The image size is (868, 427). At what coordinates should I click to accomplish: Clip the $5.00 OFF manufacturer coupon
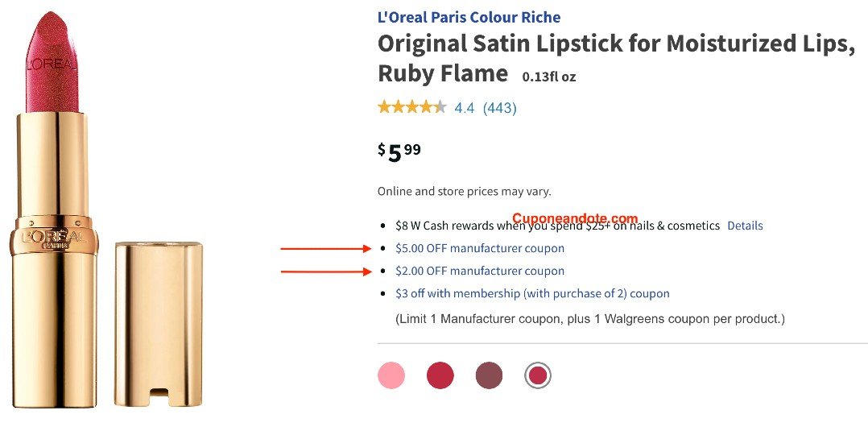480,249
